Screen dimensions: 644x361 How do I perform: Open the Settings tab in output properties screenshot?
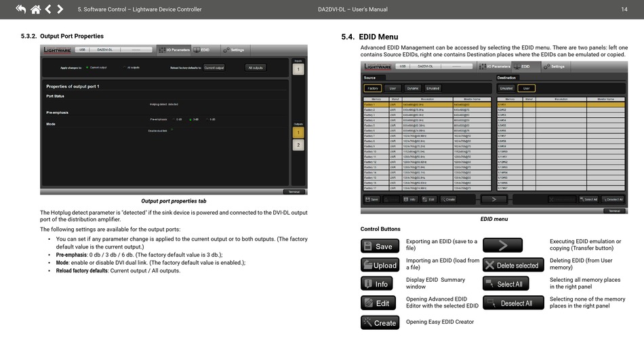234,49
